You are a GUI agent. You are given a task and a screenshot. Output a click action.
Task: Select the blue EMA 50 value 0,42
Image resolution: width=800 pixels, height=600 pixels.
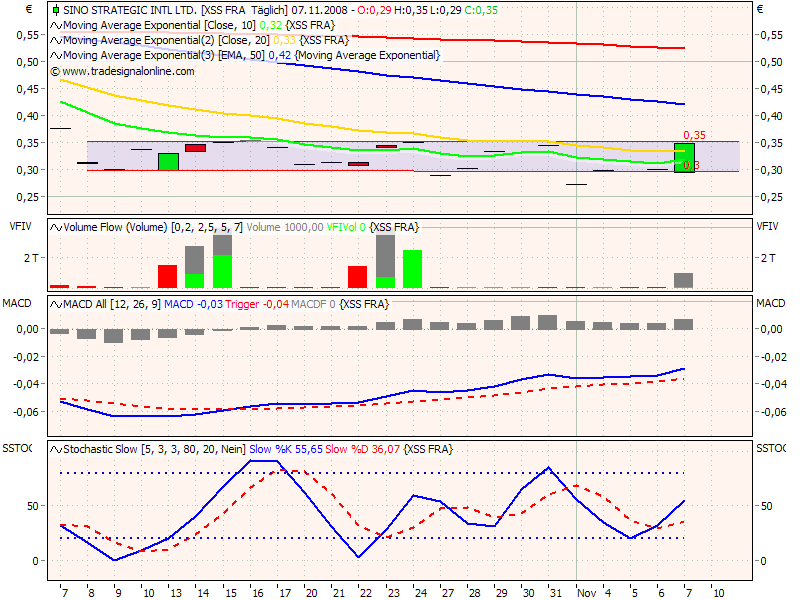[280, 56]
